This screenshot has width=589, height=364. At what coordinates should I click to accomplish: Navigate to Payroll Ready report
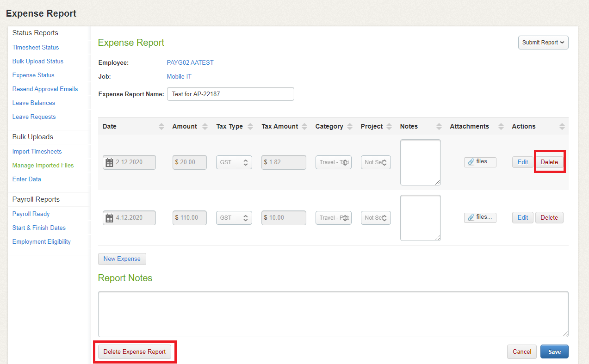[x=31, y=214]
